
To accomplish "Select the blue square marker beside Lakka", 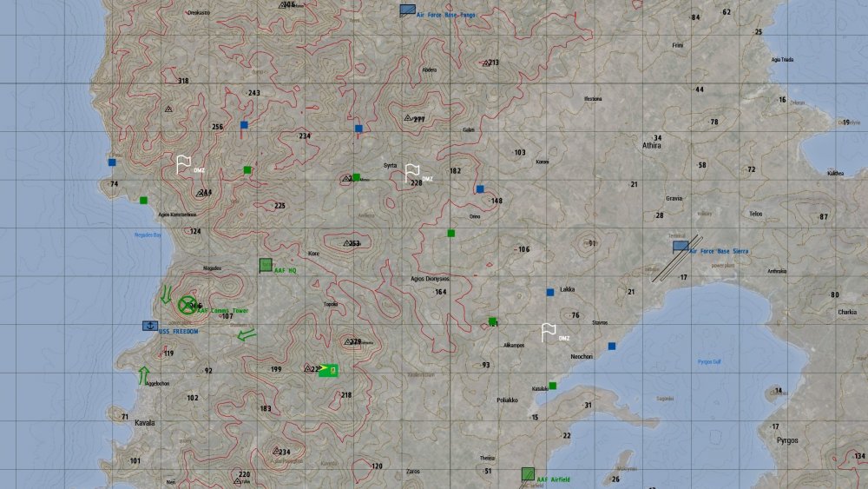I will (x=549, y=293).
